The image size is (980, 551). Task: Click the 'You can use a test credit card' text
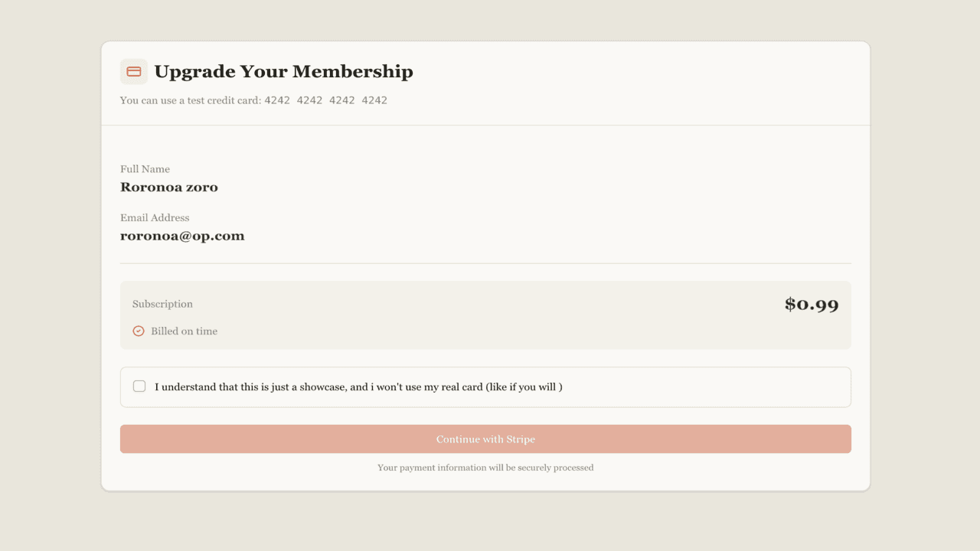coord(191,100)
